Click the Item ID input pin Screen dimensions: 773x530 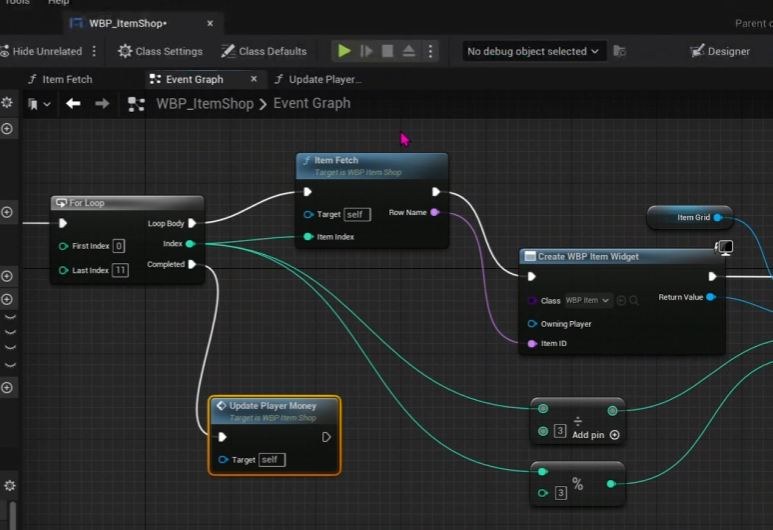[x=532, y=344]
